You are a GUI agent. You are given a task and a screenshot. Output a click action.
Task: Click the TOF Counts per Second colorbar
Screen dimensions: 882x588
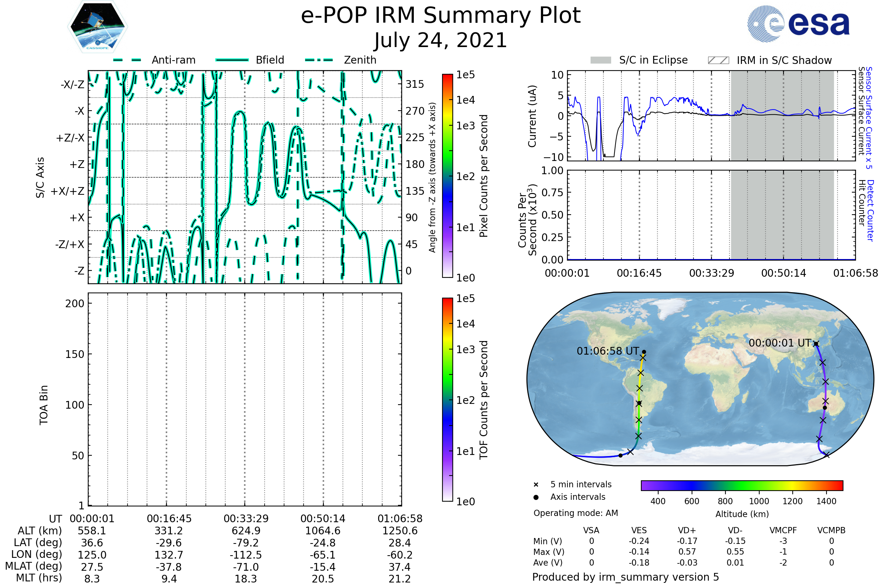coord(447,399)
